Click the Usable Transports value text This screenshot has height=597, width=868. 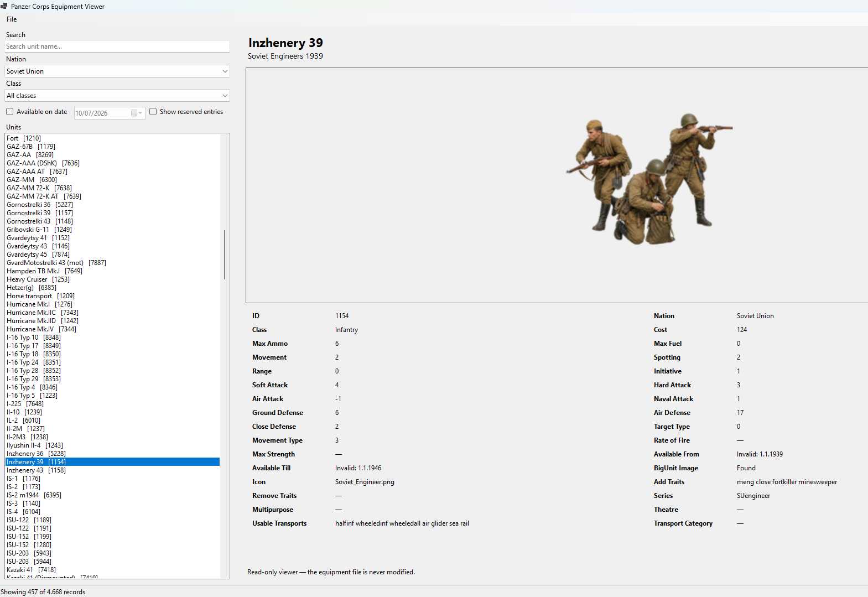pyautogui.click(x=402, y=523)
